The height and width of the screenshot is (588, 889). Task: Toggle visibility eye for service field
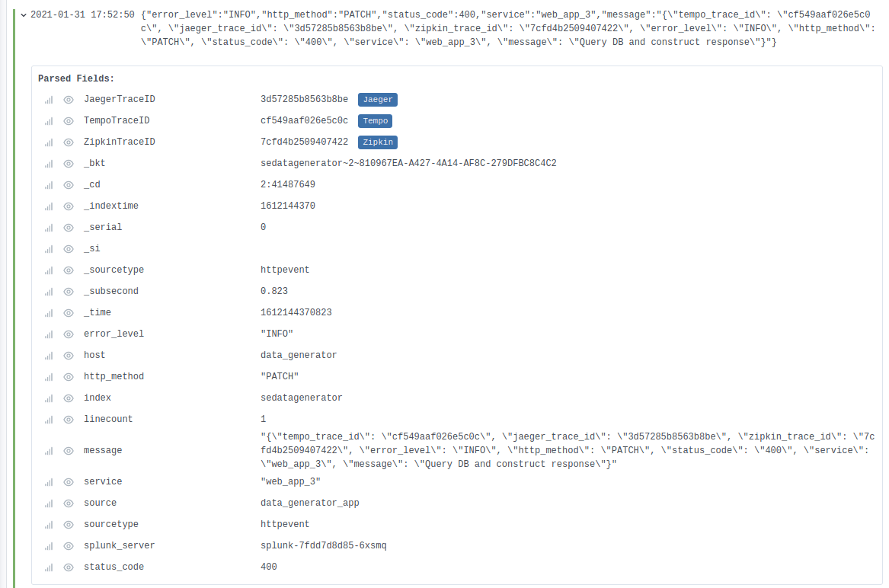pyautogui.click(x=69, y=482)
